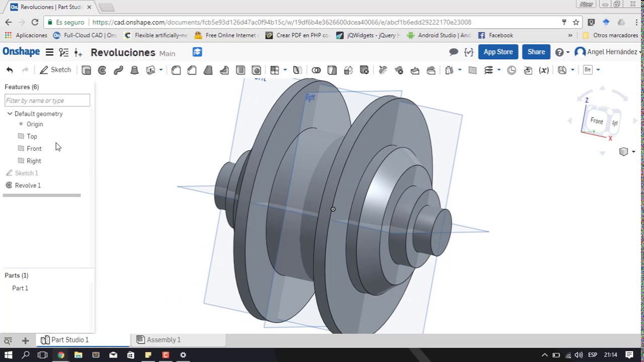Select the Mate connector tool

512,70
